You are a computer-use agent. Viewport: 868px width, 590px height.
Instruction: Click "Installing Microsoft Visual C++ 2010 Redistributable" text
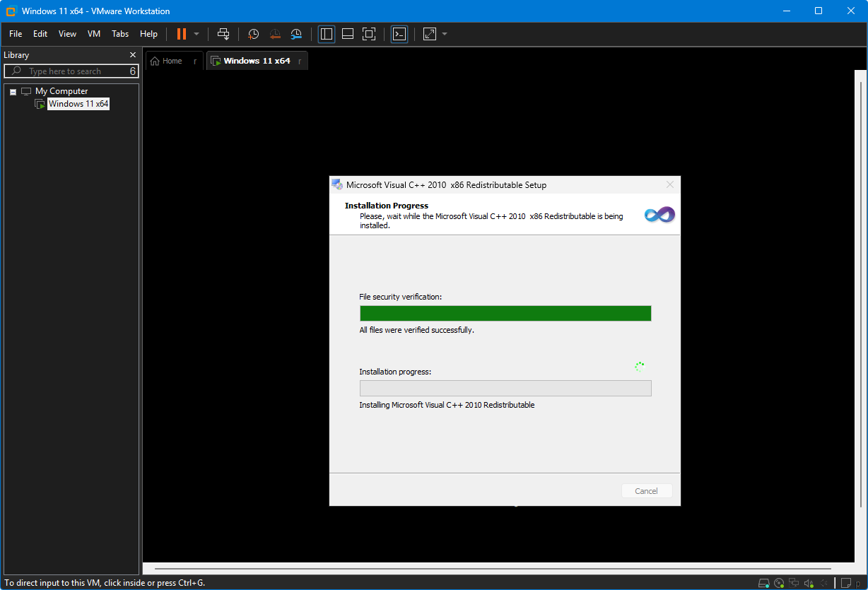[x=447, y=405]
